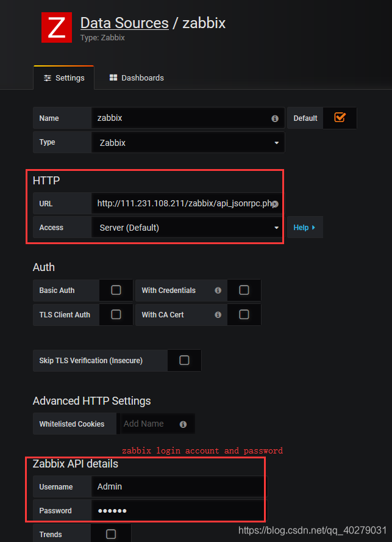The width and height of the screenshot is (392, 542).
Task: Click the Whitelisted Cookies Add Name field
Action: [x=157, y=424]
